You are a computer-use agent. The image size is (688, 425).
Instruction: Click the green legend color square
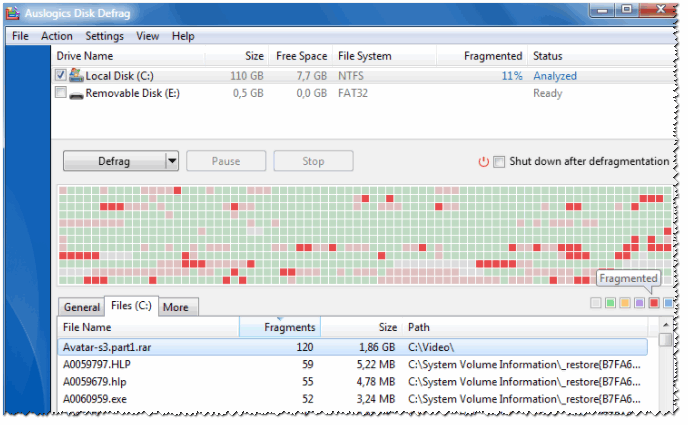point(610,303)
